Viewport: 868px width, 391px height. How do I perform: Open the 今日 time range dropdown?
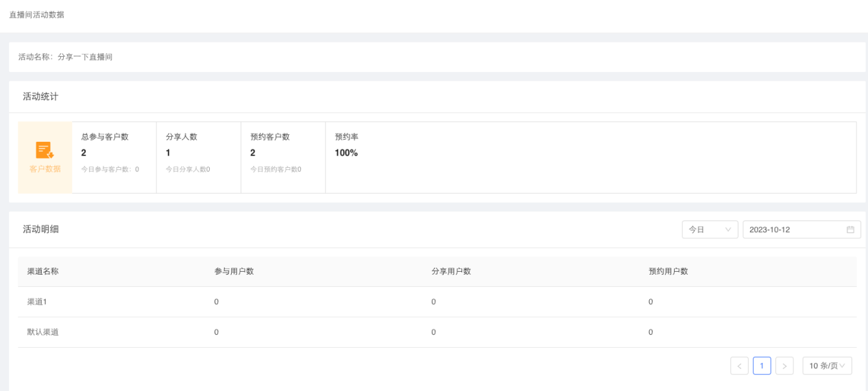(710, 230)
